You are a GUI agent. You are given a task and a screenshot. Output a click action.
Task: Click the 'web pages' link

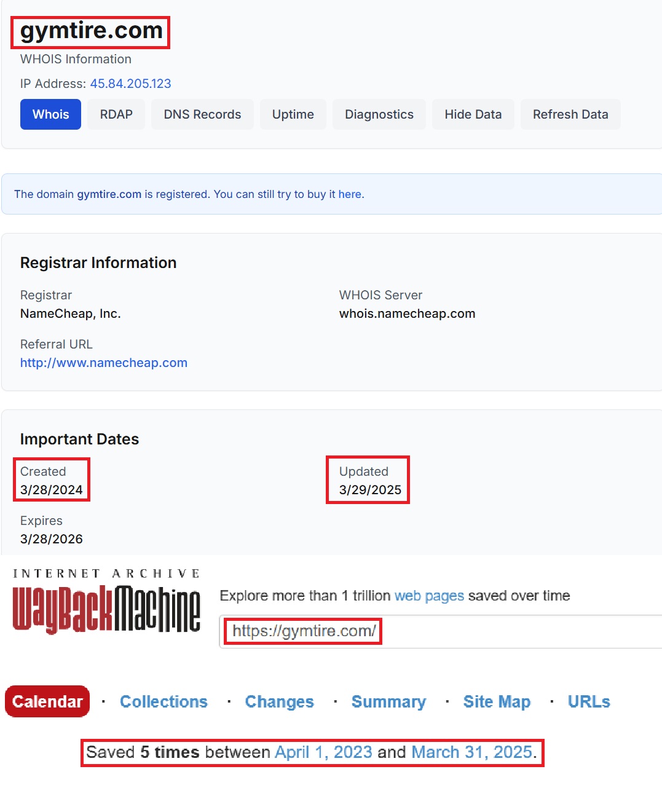pos(429,595)
